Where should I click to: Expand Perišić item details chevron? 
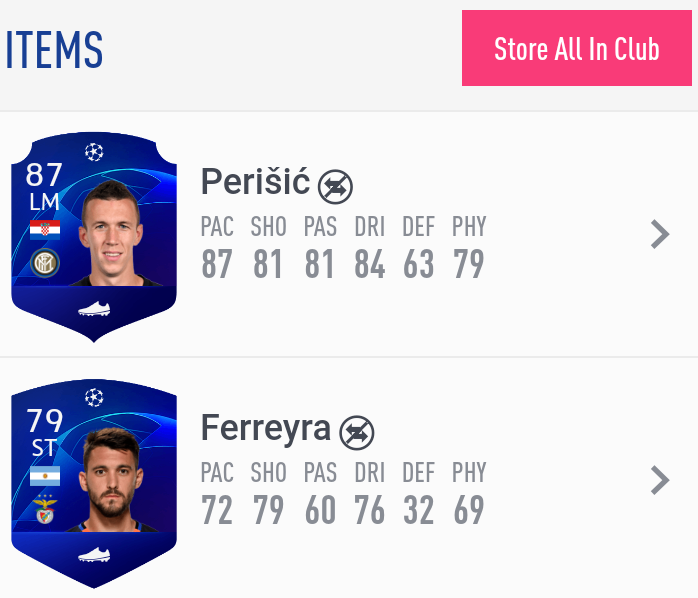tap(659, 234)
